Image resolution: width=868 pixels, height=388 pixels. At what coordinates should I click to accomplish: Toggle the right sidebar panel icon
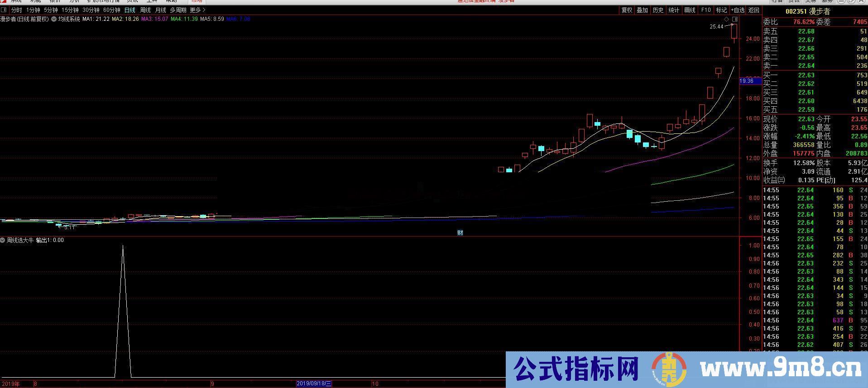point(735,19)
